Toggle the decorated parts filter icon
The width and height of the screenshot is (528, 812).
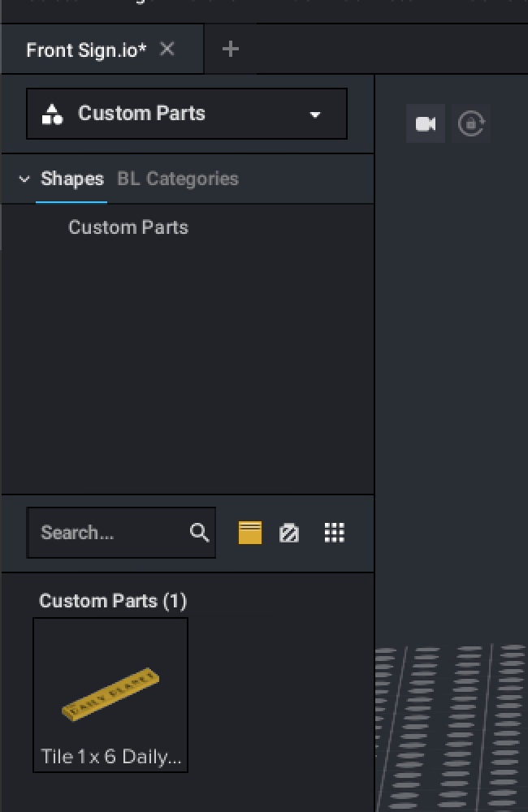point(289,533)
